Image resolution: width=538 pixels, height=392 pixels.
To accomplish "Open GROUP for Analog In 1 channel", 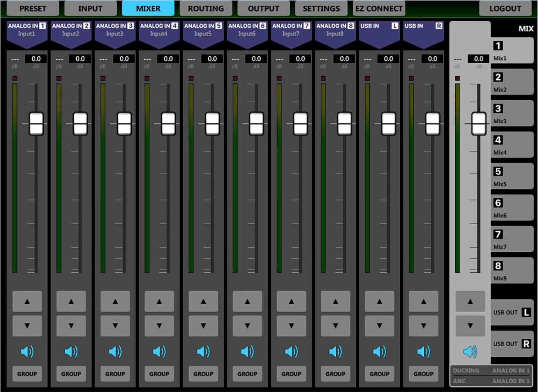I will (x=27, y=374).
